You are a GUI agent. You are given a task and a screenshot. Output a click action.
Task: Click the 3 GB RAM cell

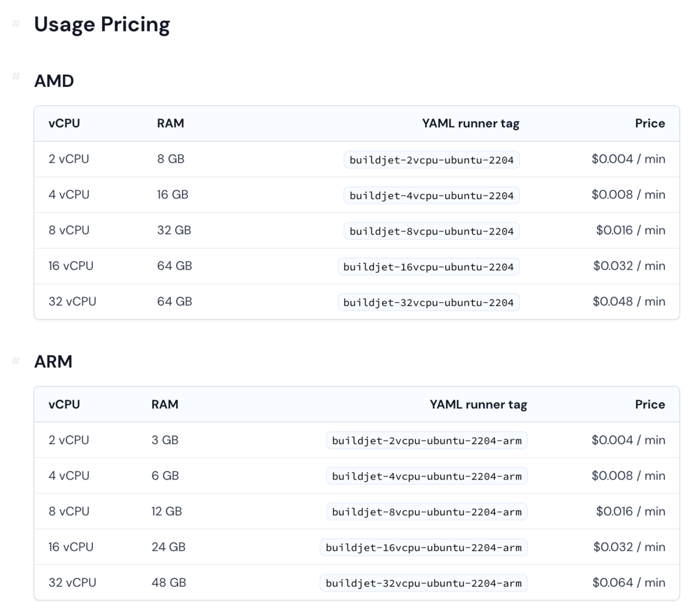coord(165,440)
